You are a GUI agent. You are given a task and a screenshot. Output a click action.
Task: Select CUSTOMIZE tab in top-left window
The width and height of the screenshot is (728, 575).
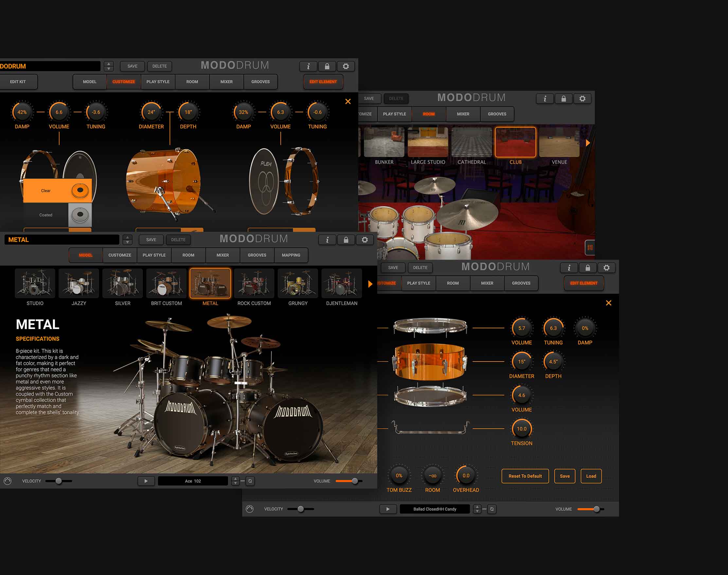pyautogui.click(x=123, y=82)
